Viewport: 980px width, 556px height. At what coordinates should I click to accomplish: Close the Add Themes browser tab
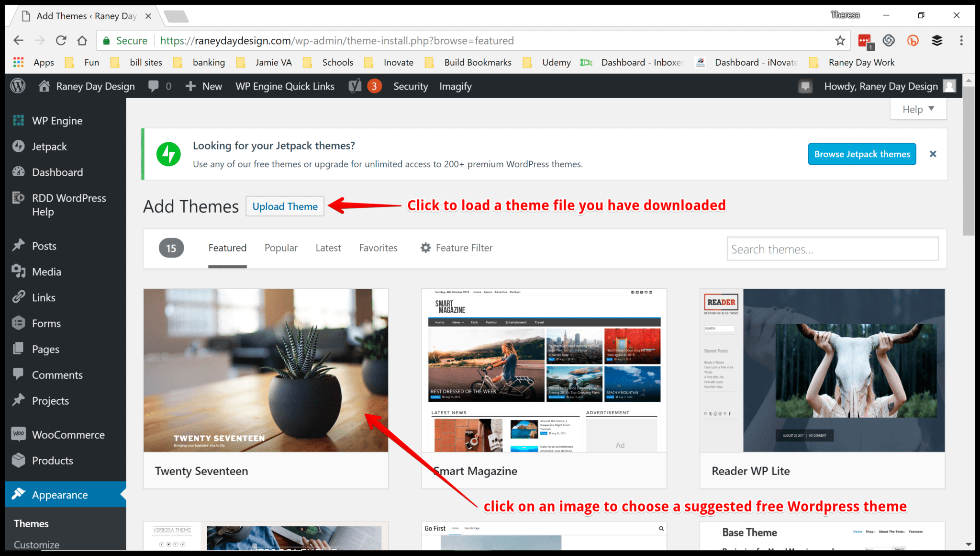pyautogui.click(x=148, y=16)
